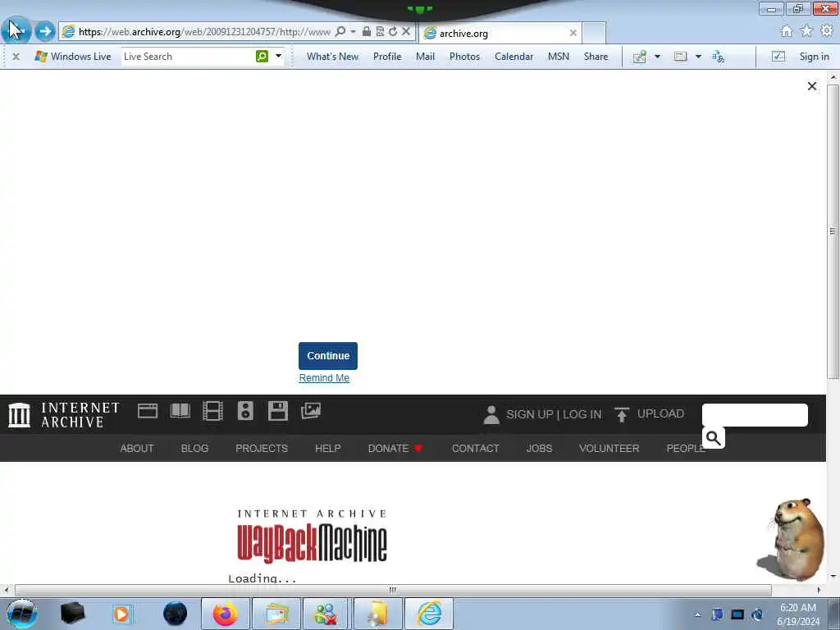Click the Windows Start orb
Image resolution: width=840 pixels, height=630 pixels.
pyautogui.click(x=21, y=614)
